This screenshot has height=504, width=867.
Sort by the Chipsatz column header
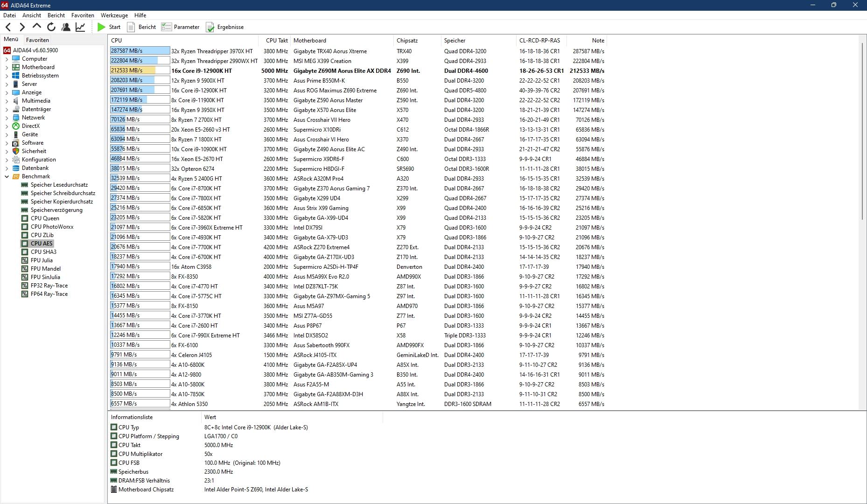click(x=417, y=41)
